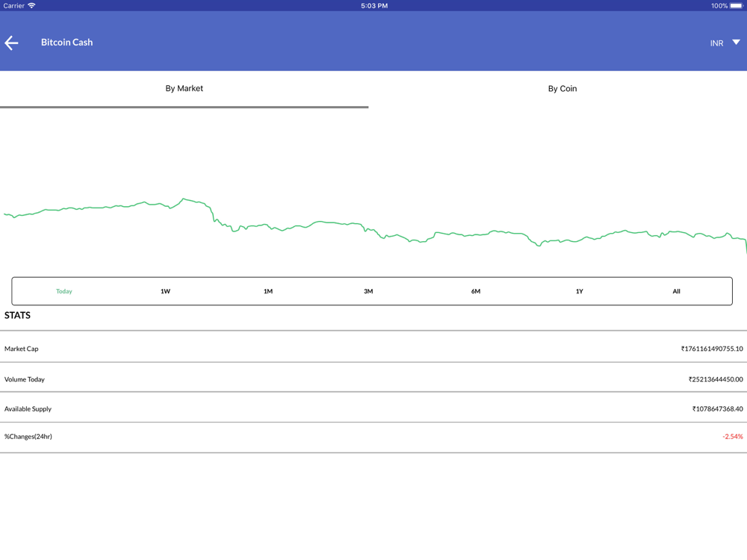Select the 1M chart range

point(268,291)
